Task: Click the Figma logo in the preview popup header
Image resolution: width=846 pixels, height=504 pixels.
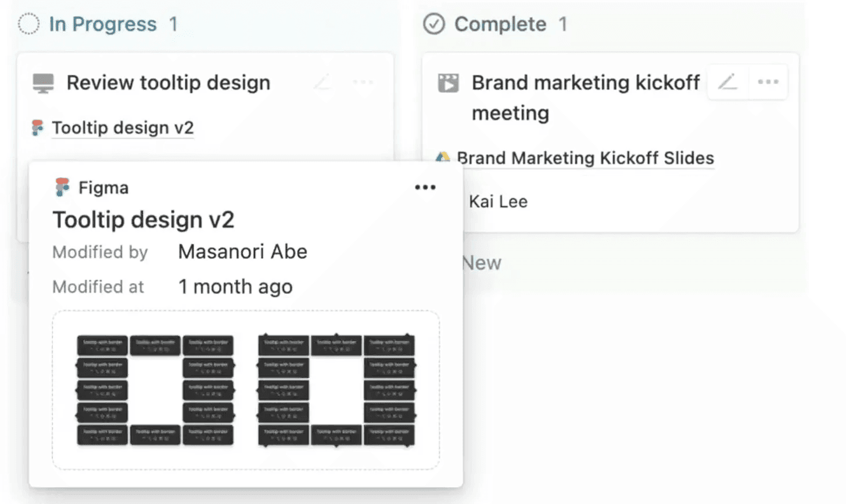Action: pyautogui.click(x=62, y=187)
